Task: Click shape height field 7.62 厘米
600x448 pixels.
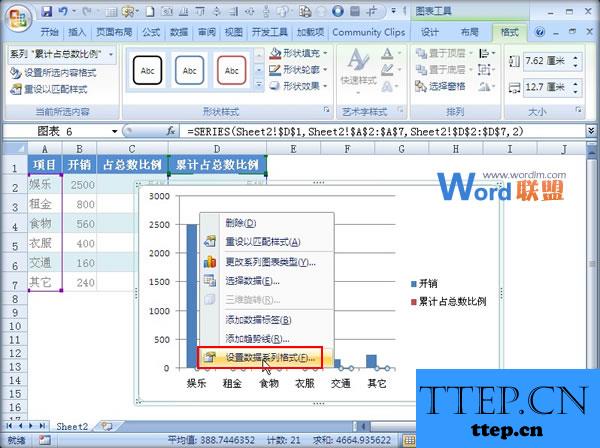Action: (x=547, y=61)
